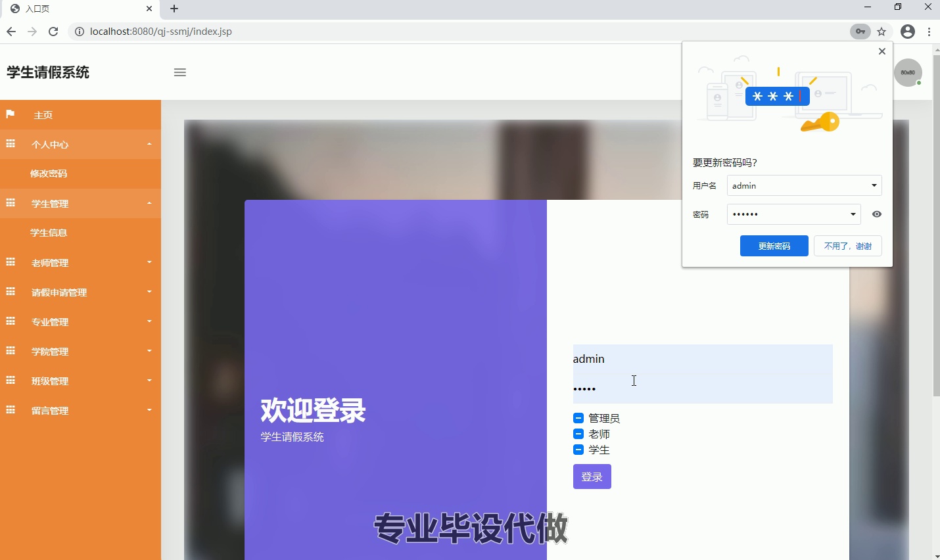Click the 欢迎登录 heading text
This screenshot has width=940, height=560.
(313, 411)
